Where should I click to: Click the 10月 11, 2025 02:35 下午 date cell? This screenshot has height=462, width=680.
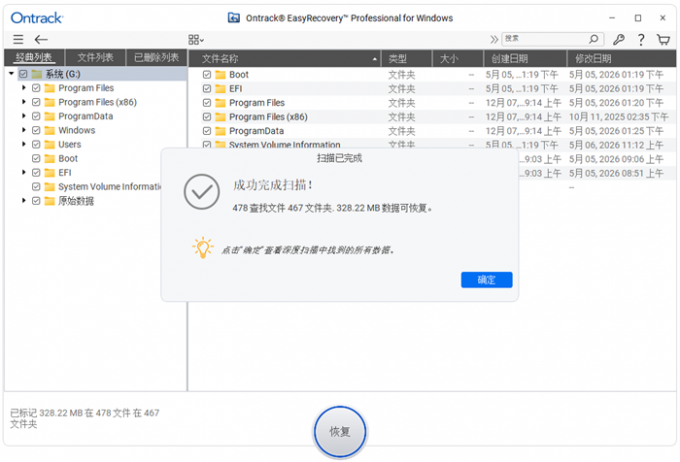[618, 117]
